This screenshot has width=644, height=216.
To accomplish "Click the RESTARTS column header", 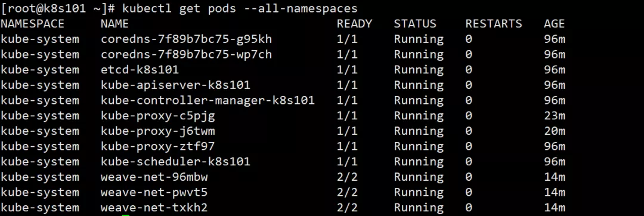I will click(494, 24).
